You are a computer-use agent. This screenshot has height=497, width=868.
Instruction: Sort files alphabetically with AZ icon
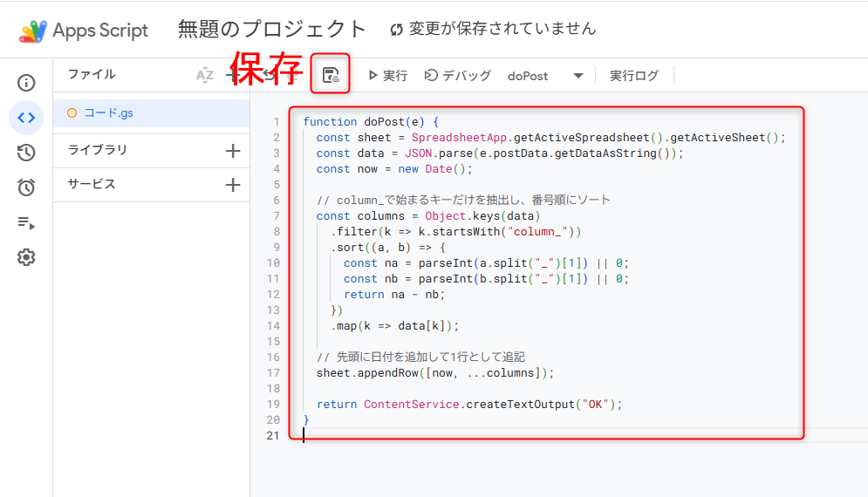(204, 75)
